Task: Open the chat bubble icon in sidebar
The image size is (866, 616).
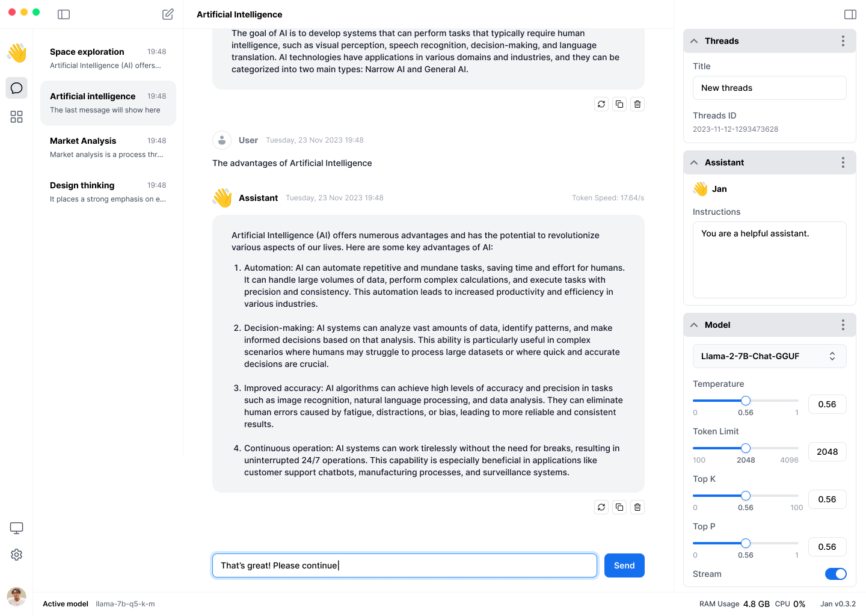Action: click(17, 88)
